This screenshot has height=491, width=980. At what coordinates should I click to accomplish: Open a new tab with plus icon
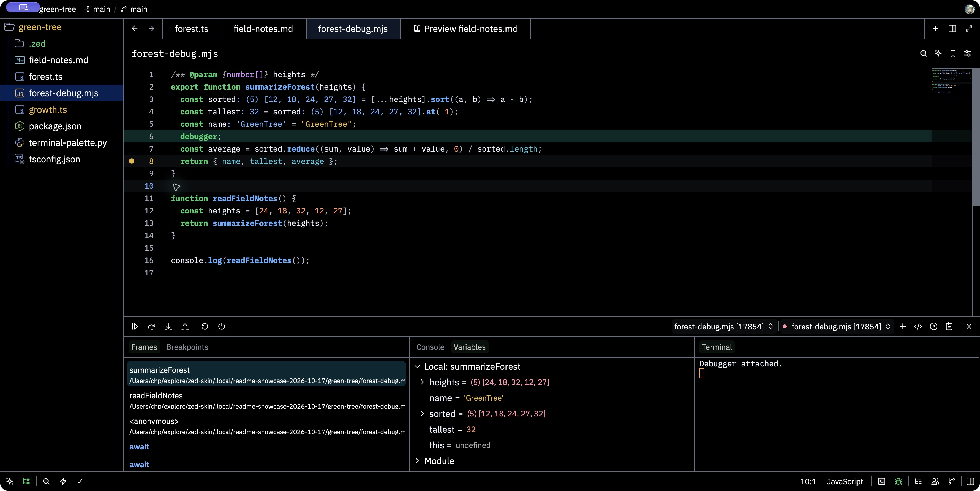pos(935,29)
